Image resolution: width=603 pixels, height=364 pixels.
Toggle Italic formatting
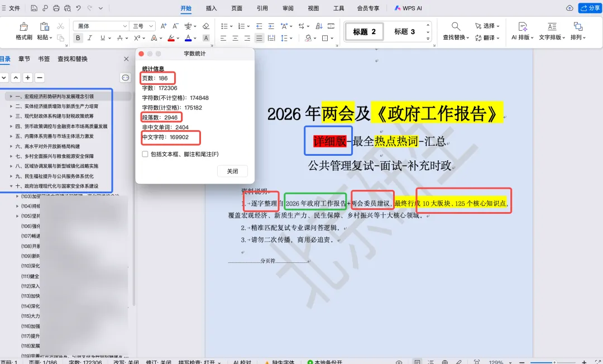(90, 37)
